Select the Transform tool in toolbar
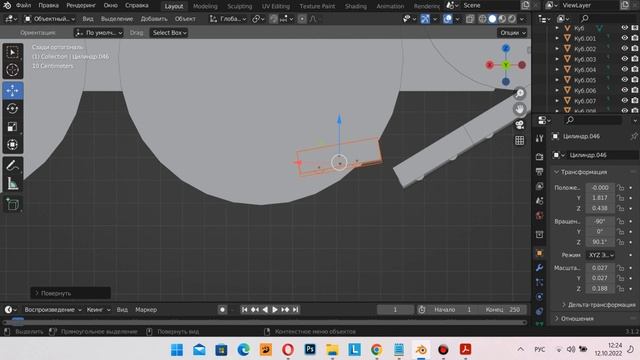The height and width of the screenshot is (360, 640). [x=13, y=144]
